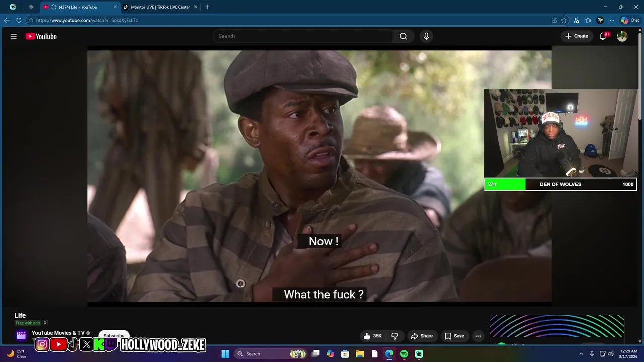Open Task View on the taskbar

316,354
